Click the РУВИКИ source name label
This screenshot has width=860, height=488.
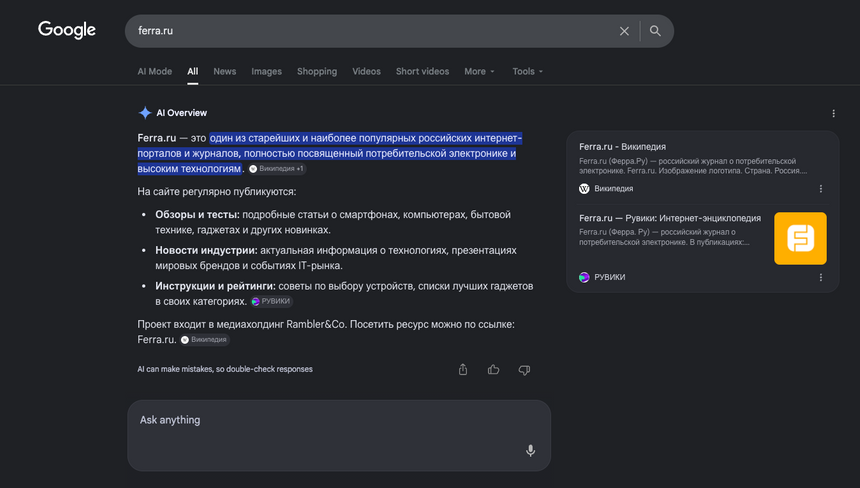coord(610,277)
